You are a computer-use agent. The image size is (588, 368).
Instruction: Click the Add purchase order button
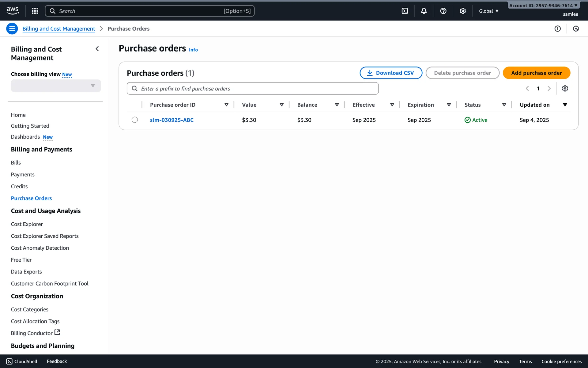[536, 73]
